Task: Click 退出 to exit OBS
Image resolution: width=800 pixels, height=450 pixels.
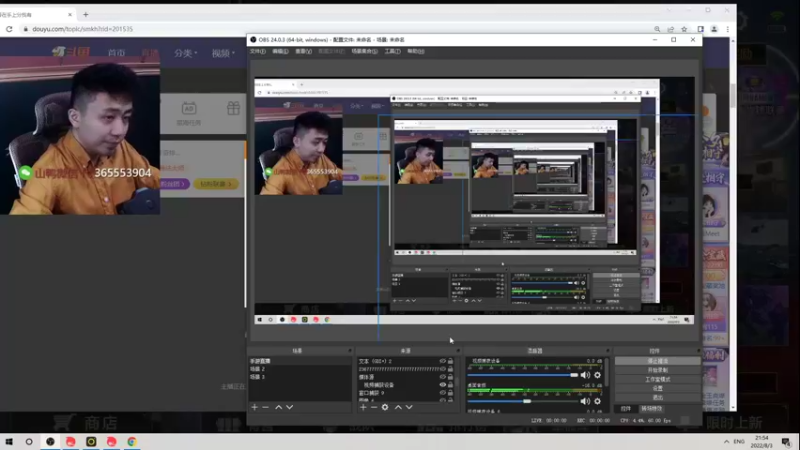Action: [x=657, y=397]
